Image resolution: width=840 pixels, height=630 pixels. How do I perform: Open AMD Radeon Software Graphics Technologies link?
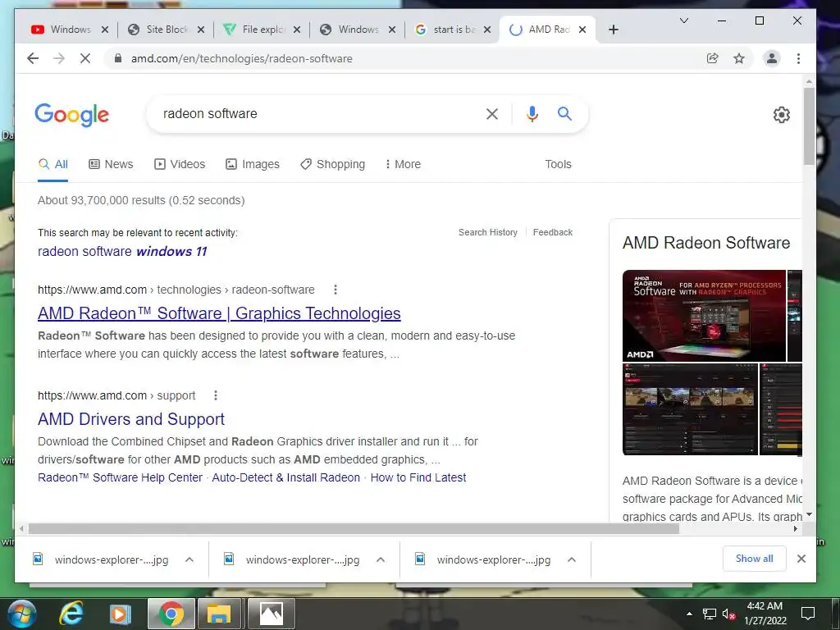[x=219, y=313]
